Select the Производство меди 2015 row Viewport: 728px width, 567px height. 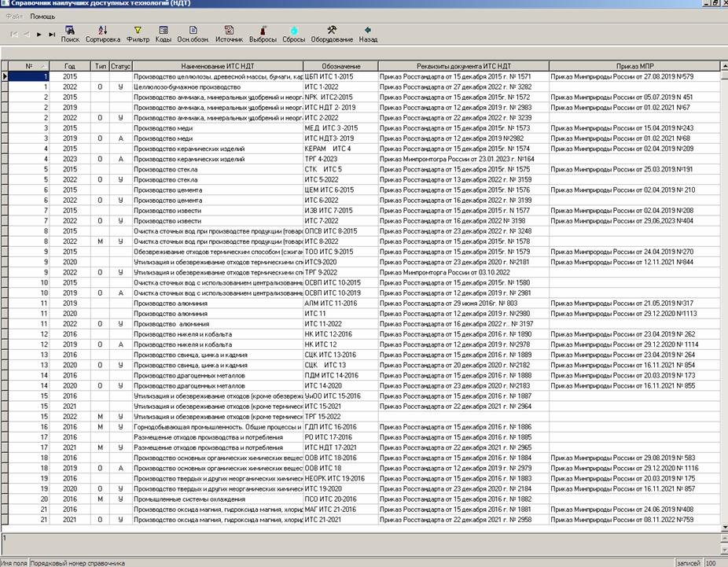point(217,127)
